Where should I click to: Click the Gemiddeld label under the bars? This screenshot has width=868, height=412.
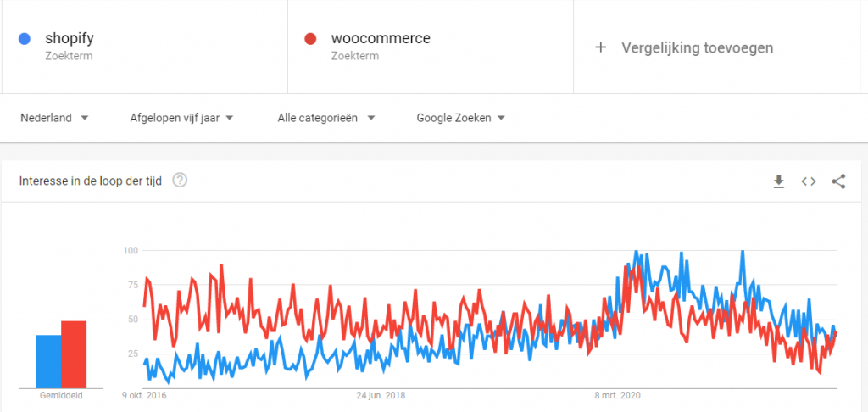[61, 395]
